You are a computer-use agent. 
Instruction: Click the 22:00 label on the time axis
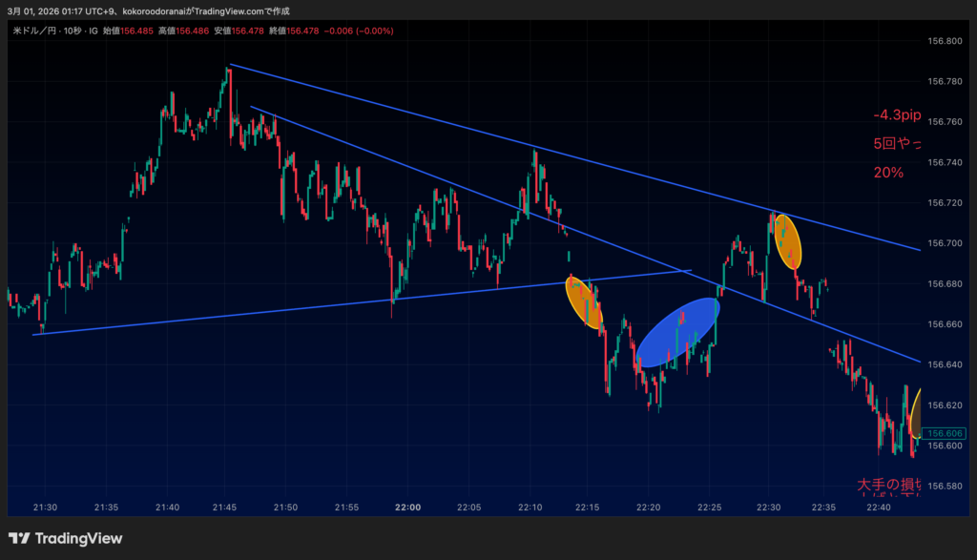[407, 507]
